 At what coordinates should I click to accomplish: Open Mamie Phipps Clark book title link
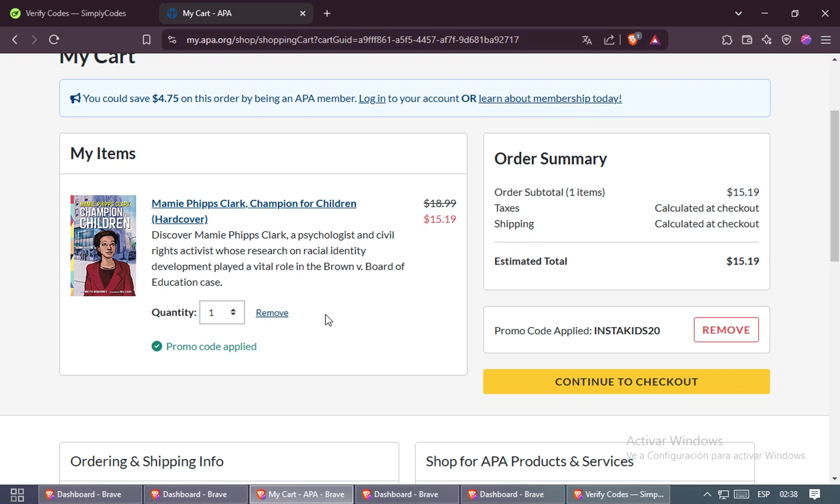coord(254,211)
